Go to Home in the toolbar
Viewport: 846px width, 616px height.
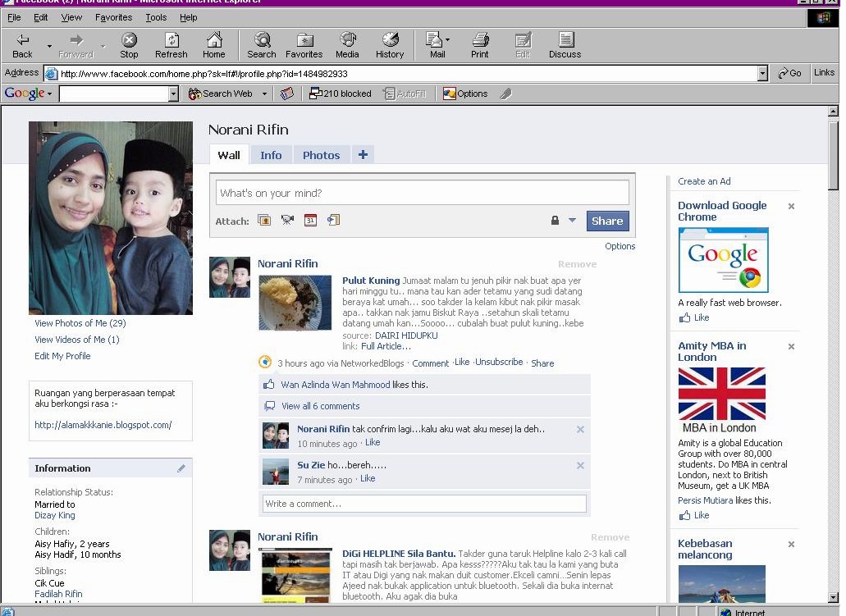(214, 45)
